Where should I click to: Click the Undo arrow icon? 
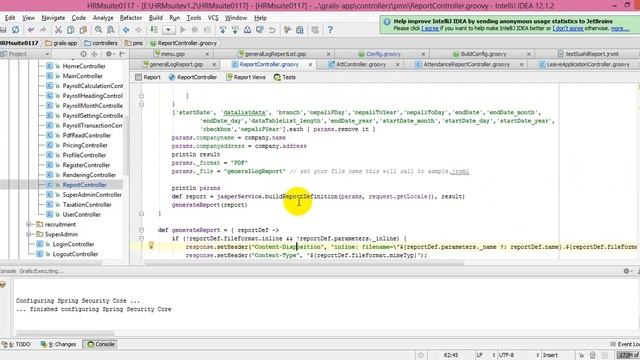[x=31, y=30]
